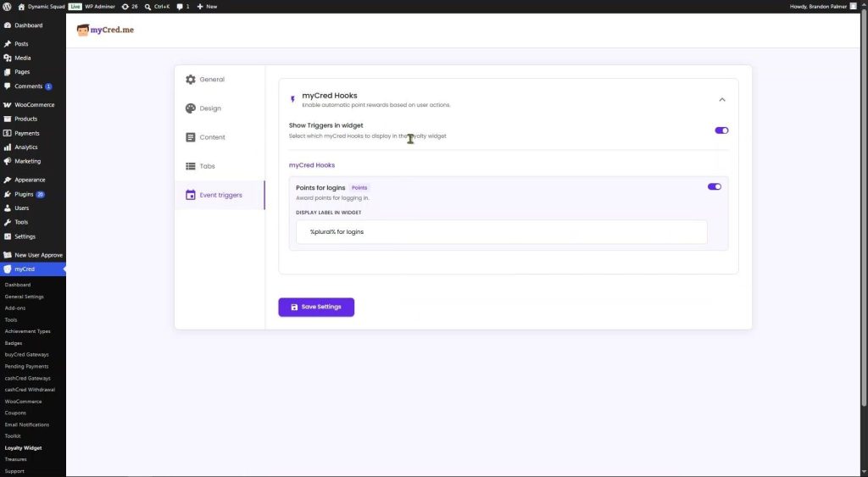Click the Tools wrench icon
This screenshot has height=477, width=868.
point(7,222)
